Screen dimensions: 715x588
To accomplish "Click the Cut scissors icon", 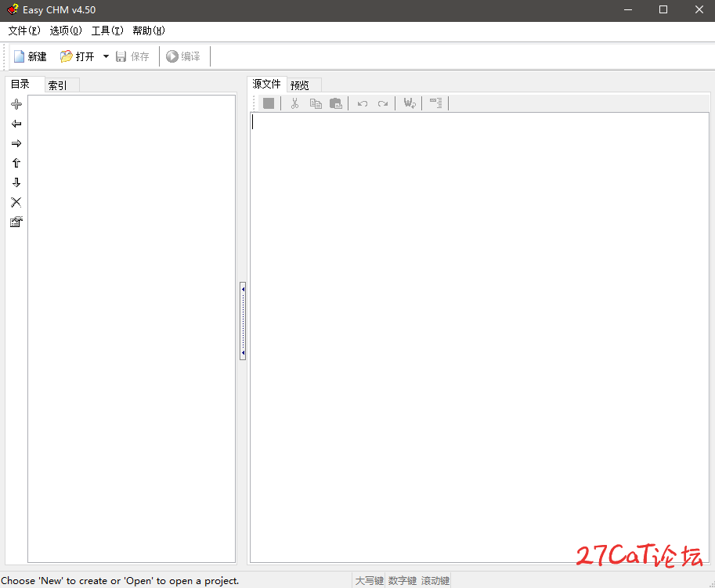I will tap(295, 103).
